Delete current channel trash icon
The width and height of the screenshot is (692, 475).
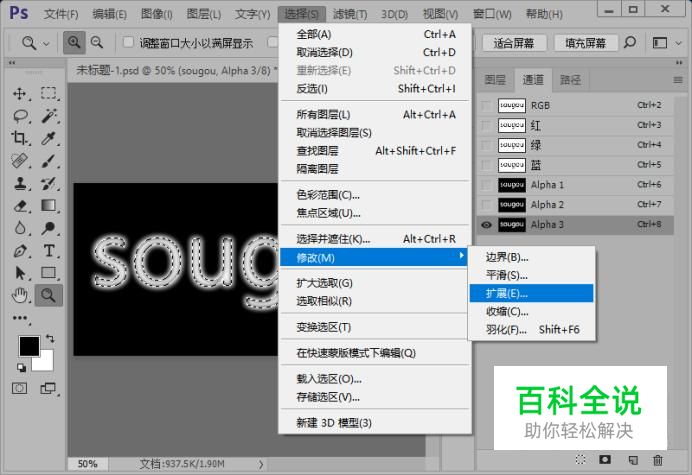pos(658,460)
